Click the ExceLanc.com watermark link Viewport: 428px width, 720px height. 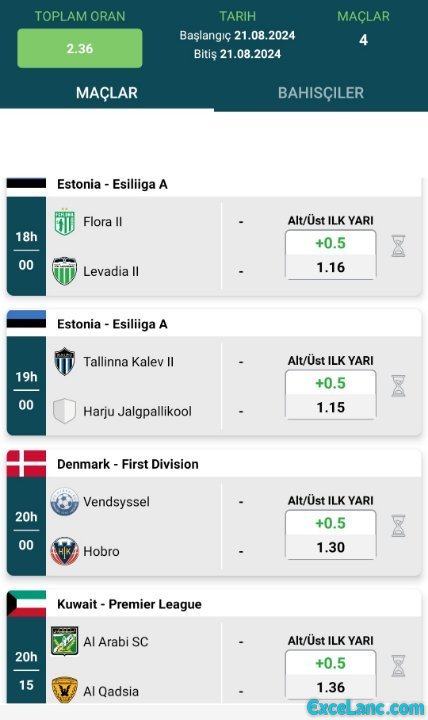coord(366,708)
